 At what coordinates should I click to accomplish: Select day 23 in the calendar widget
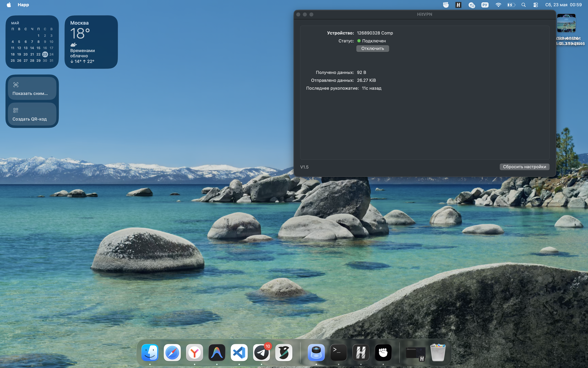tap(45, 54)
